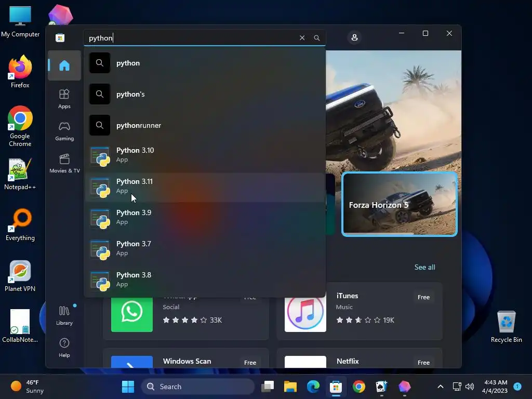532x399 pixels.
Task: Open the volume speaker tray icon
Action: click(470, 387)
